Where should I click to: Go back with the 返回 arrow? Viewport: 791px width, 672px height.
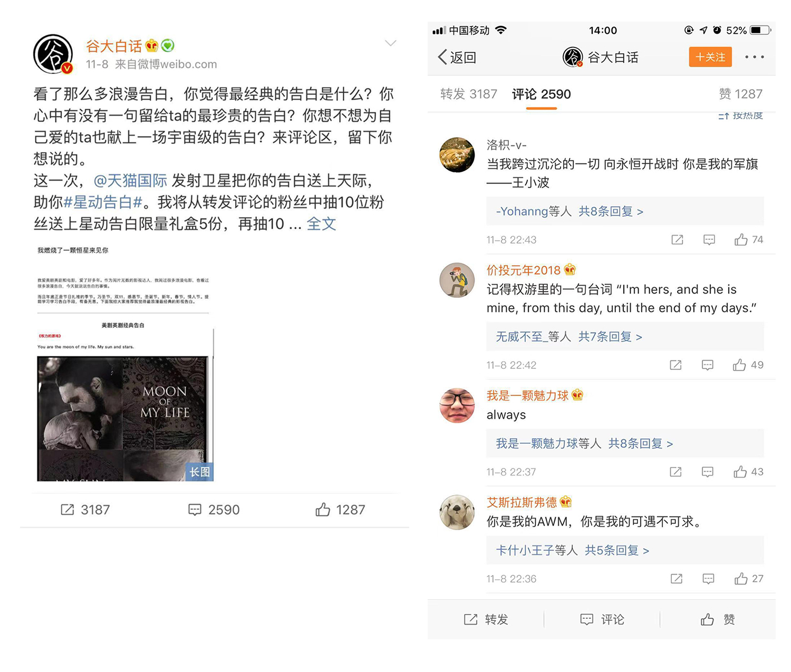tap(457, 57)
